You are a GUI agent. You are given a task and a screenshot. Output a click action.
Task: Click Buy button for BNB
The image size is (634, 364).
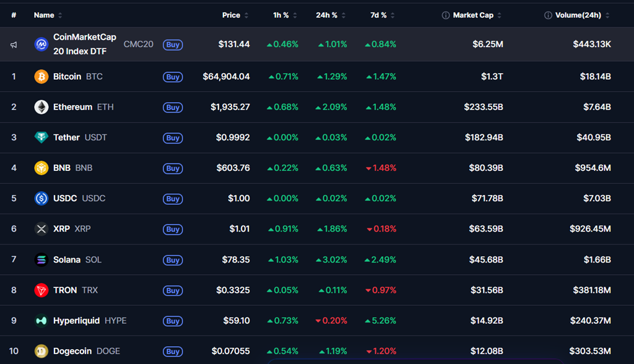173,168
